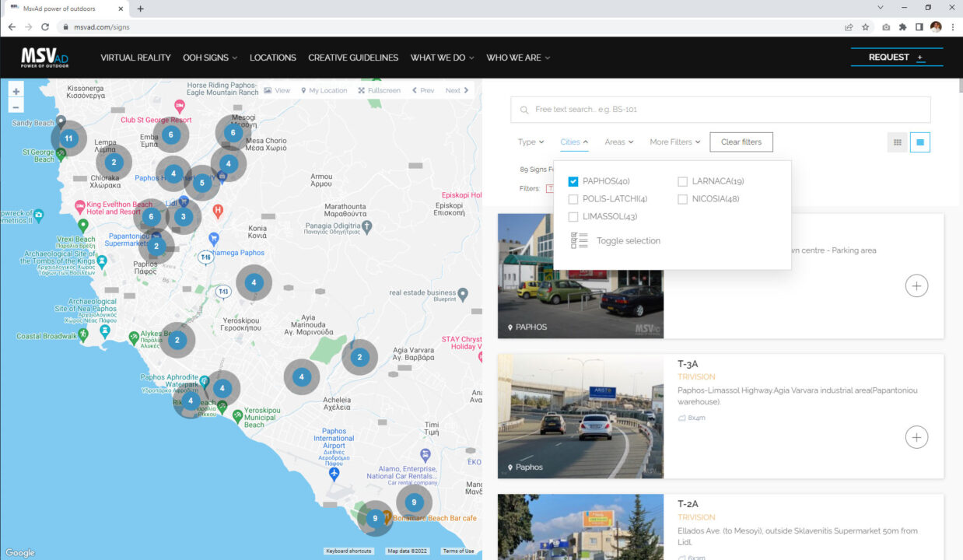Screen dimensions: 963x560
Task: Collapse the Cities filter dropdown
Action: 574,142
